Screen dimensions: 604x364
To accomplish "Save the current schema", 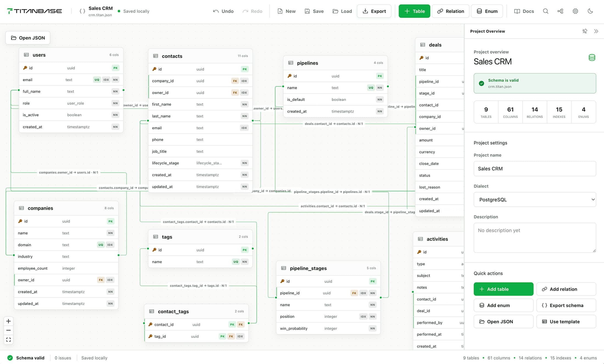I will [314, 11].
